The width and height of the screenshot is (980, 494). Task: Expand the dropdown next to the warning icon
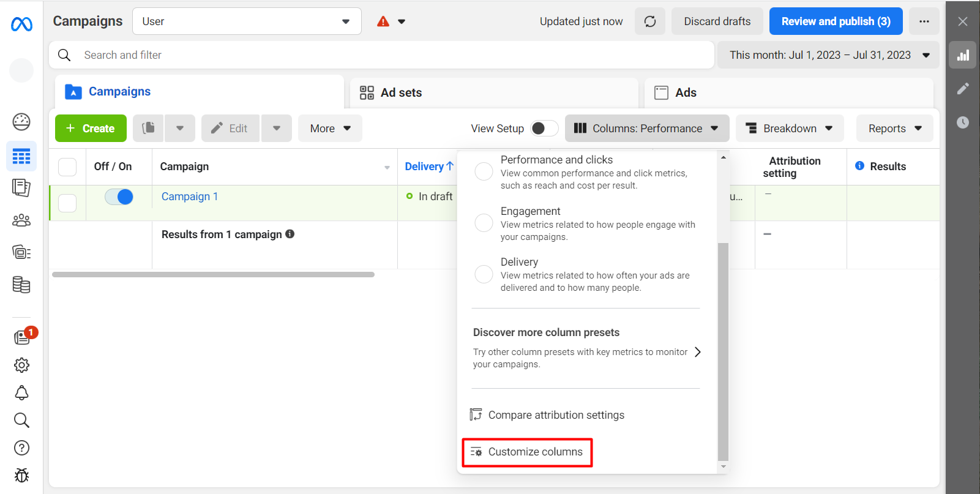pyautogui.click(x=402, y=21)
